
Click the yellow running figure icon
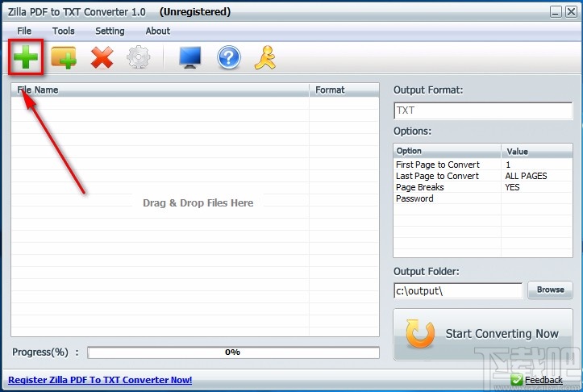coord(265,57)
